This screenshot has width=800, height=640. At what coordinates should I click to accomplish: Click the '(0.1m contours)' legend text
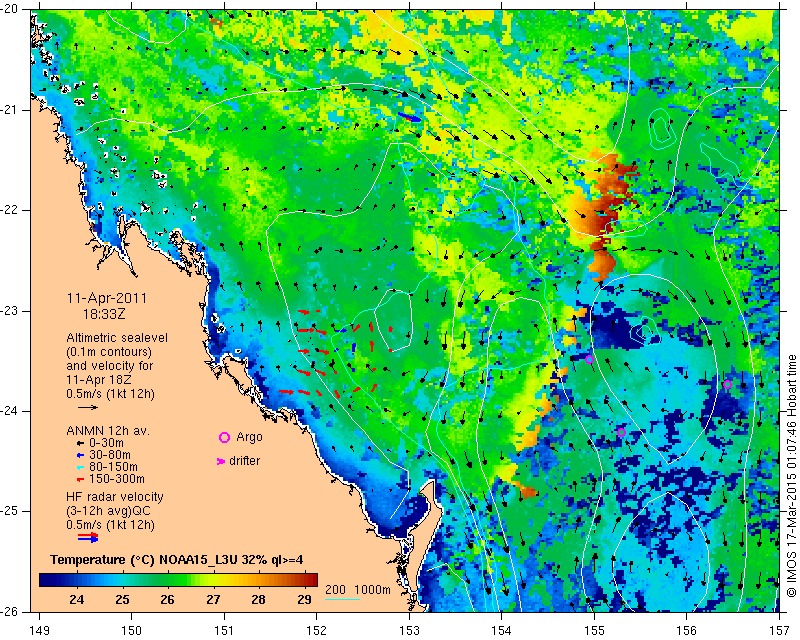coord(109,352)
